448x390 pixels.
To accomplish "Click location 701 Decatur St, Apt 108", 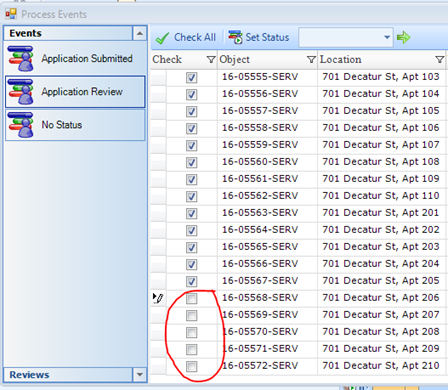I will 381,162.
